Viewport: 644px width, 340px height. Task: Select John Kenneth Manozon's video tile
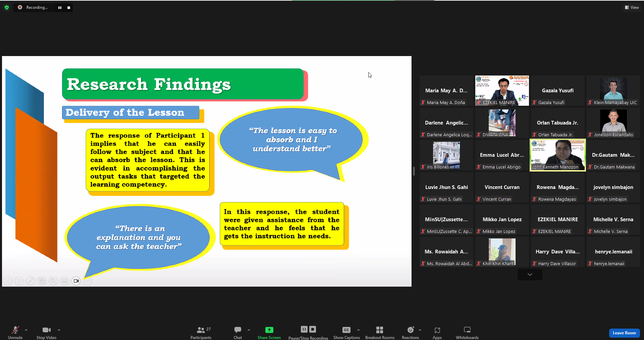point(557,155)
